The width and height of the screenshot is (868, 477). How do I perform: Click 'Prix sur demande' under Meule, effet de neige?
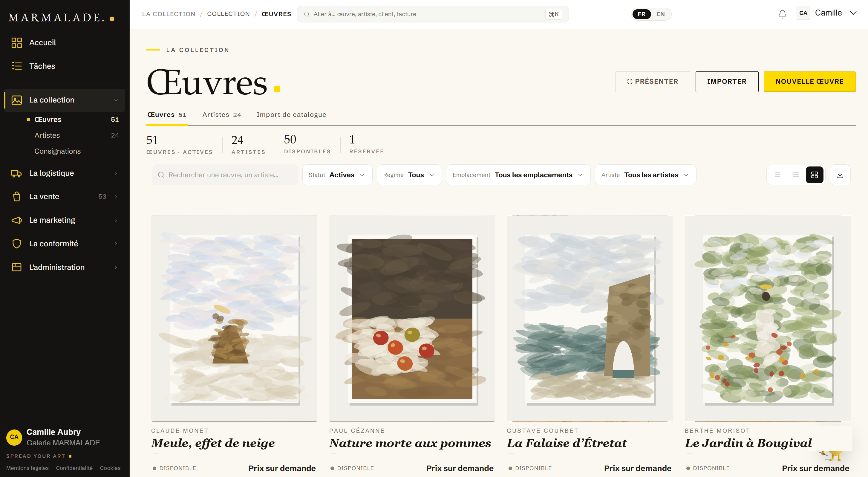coord(282,468)
